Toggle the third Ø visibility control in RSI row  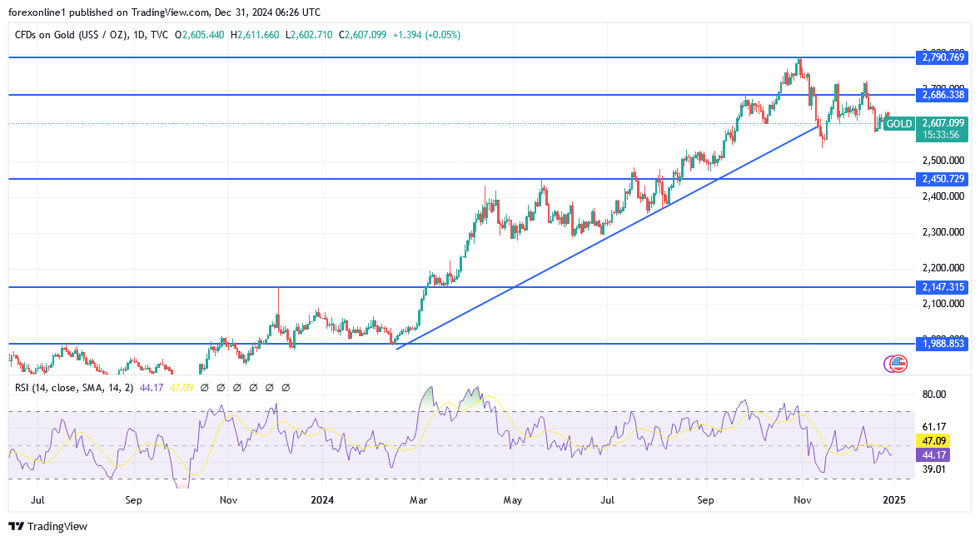click(x=237, y=387)
